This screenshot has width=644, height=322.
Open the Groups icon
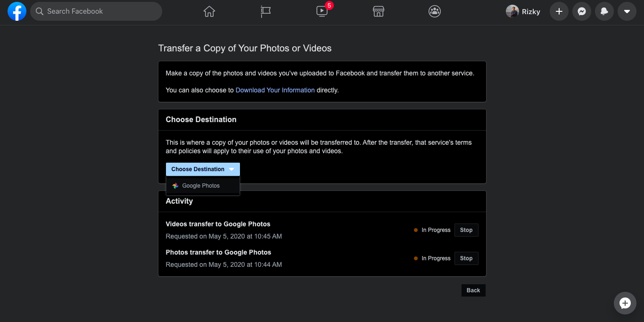click(435, 11)
